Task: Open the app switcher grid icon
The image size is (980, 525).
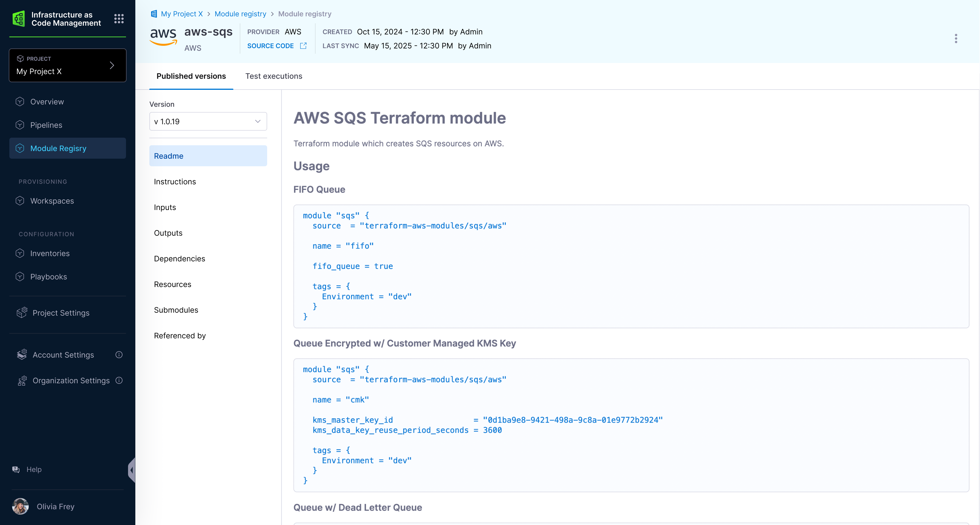Action: coord(119,19)
